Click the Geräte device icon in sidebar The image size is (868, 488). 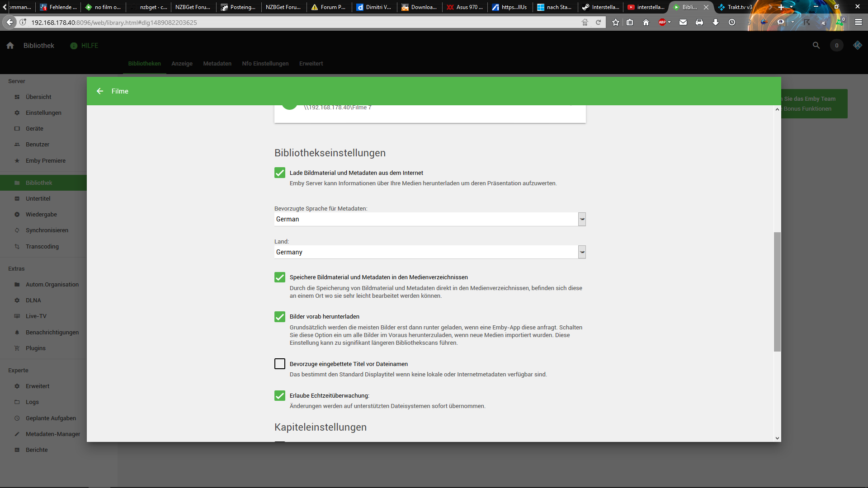tap(17, 129)
